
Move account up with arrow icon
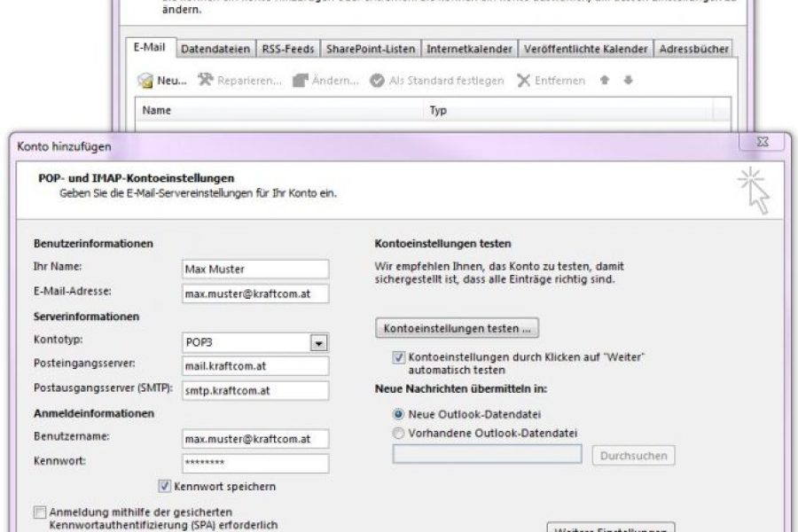(x=606, y=80)
